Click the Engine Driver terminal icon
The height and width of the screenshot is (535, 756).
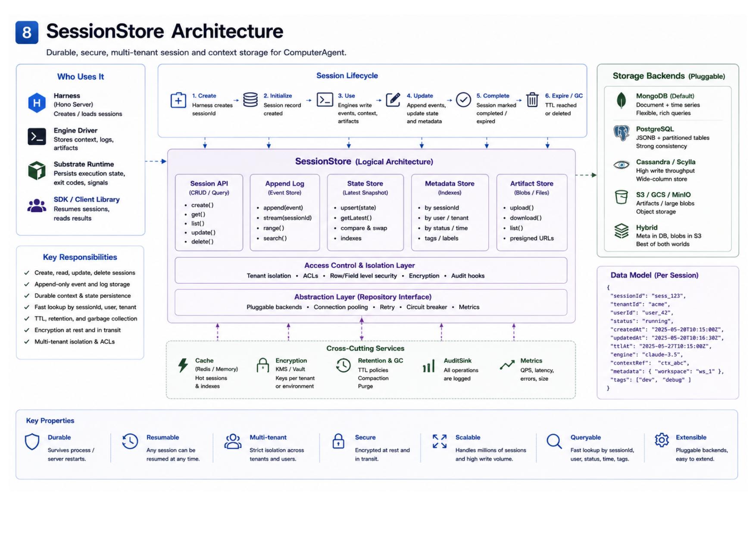coord(37,137)
